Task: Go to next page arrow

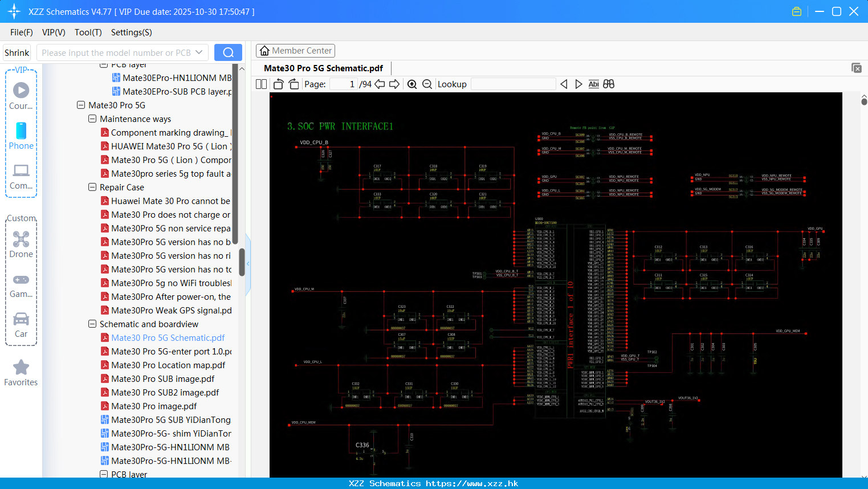Action: point(394,84)
